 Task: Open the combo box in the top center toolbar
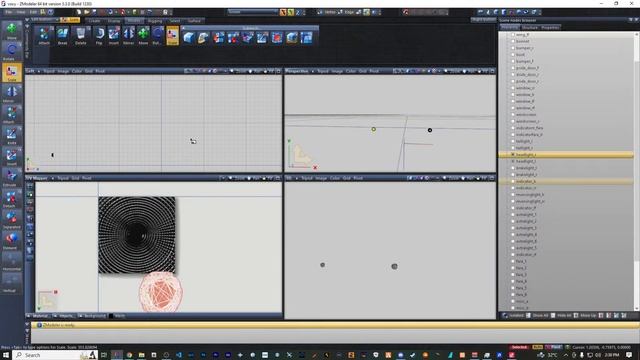253,12
